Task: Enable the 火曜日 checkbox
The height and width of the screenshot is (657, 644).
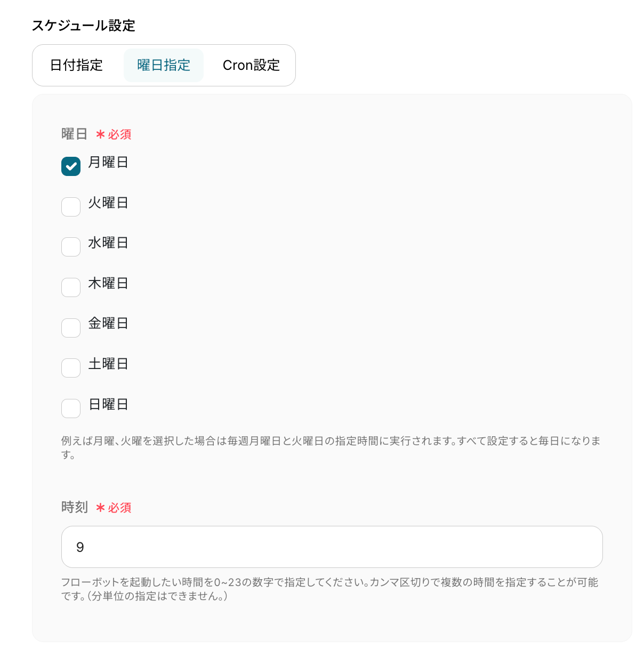Action: [71, 207]
